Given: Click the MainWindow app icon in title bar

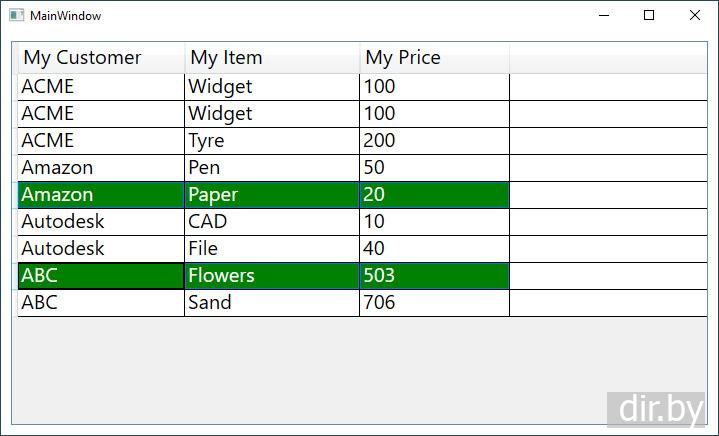Looking at the screenshot, I should [x=16, y=16].
